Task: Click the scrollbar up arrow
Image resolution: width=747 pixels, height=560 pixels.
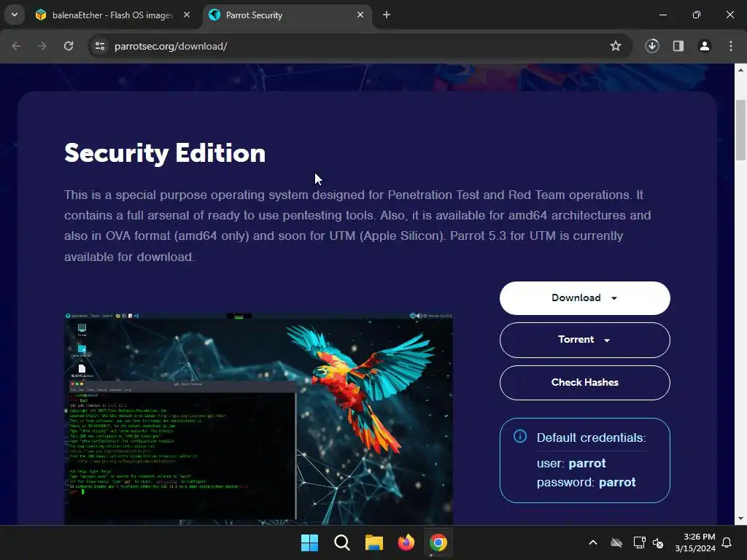Action: 741,69
